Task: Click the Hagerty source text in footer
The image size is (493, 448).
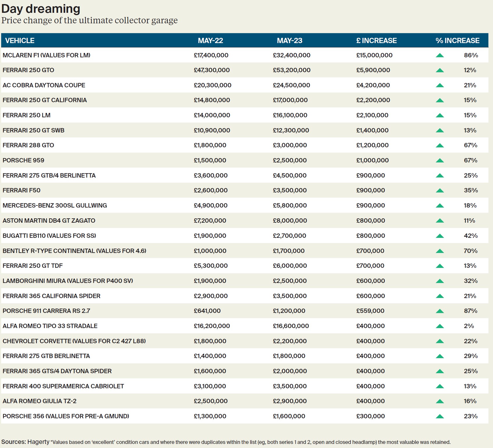Action: point(38,442)
